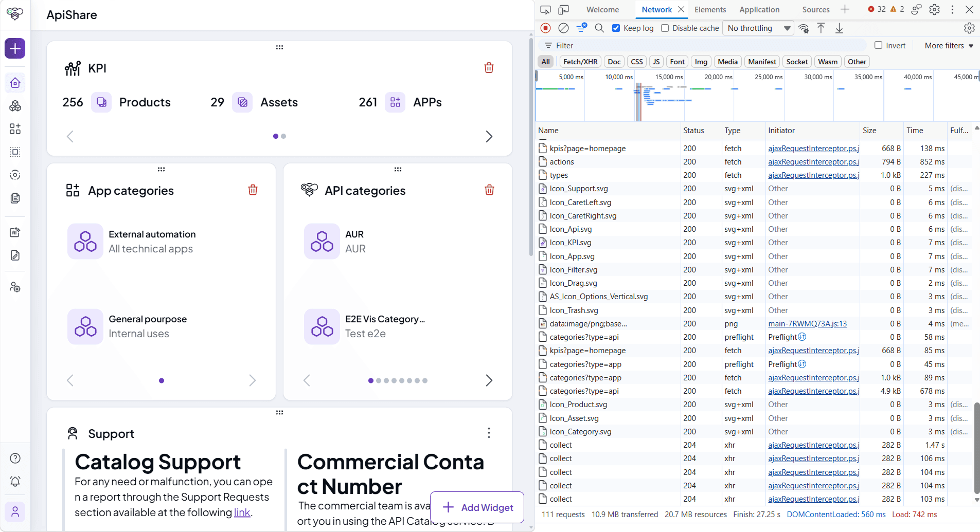Expand the More filters dropdown
Viewport: 980px width, 532px height.
coord(949,45)
